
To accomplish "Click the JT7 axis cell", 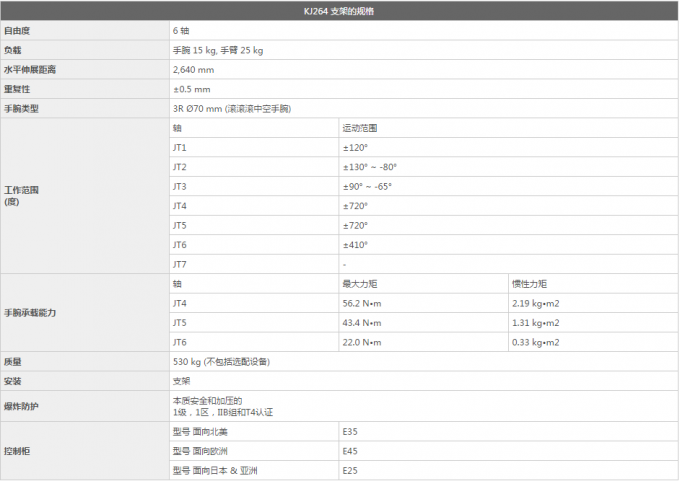I will (x=180, y=264).
